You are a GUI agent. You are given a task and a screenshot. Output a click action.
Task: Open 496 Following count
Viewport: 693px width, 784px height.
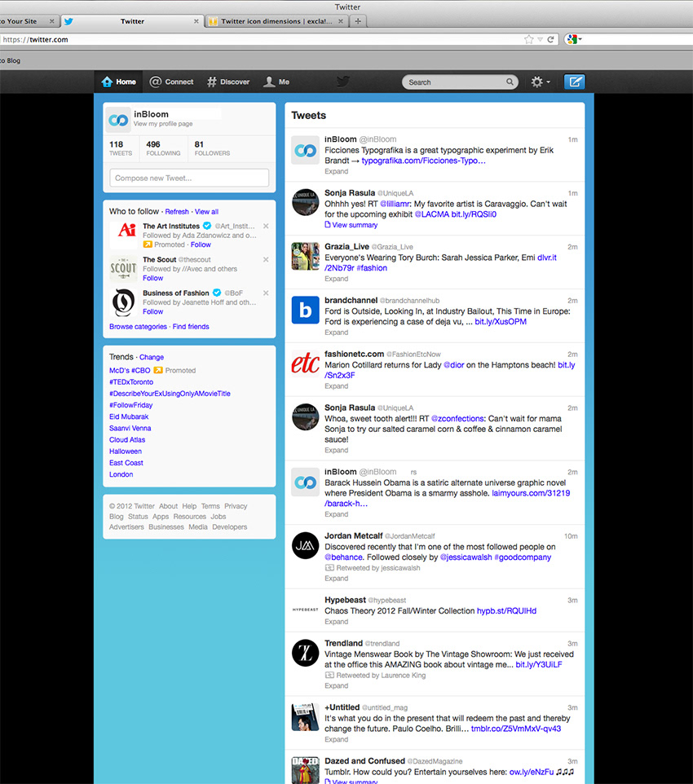click(x=163, y=148)
